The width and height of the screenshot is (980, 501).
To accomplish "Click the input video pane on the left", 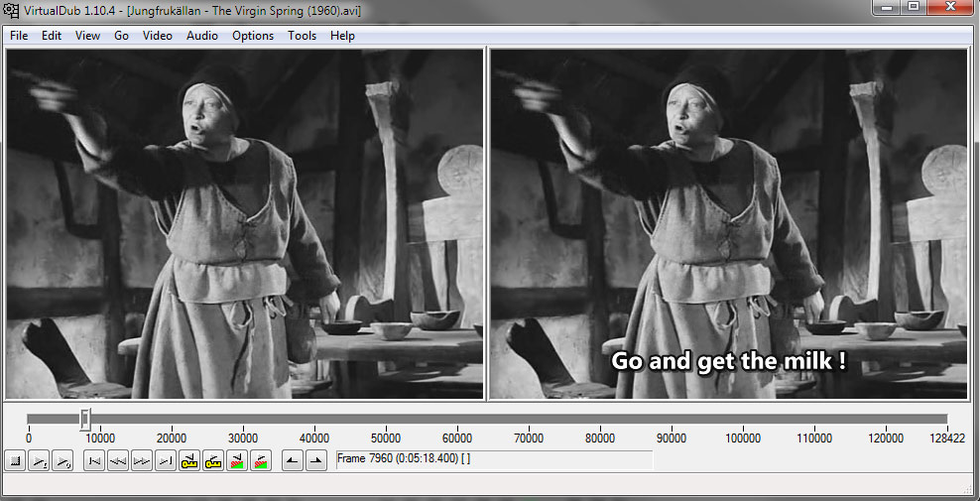I will [244, 224].
